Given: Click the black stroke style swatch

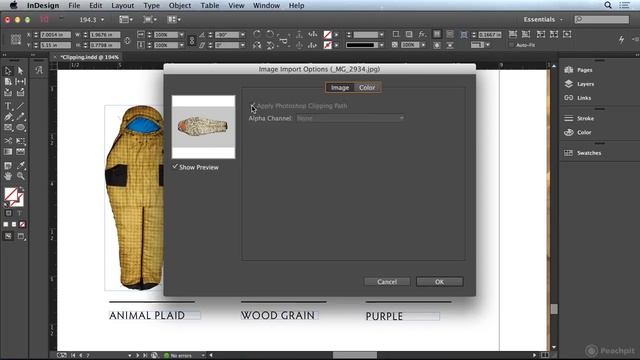Looking at the screenshot, I should point(360,45).
